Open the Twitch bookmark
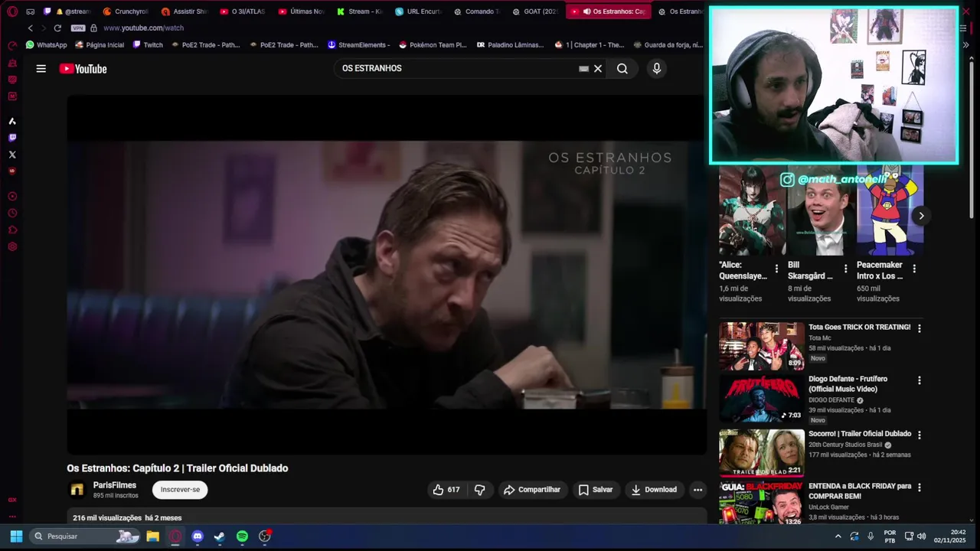The width and height of the screenshot is (980, 551). coord(148,45)
